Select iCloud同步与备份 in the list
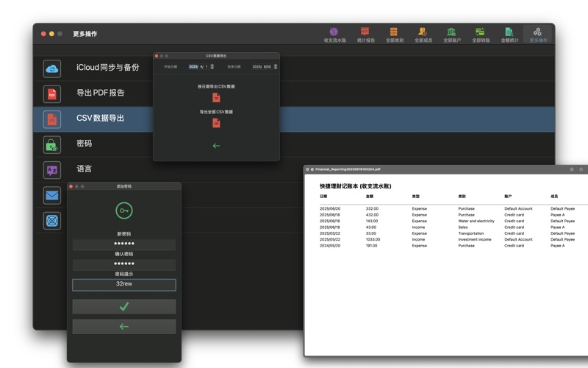 point(107,68)
